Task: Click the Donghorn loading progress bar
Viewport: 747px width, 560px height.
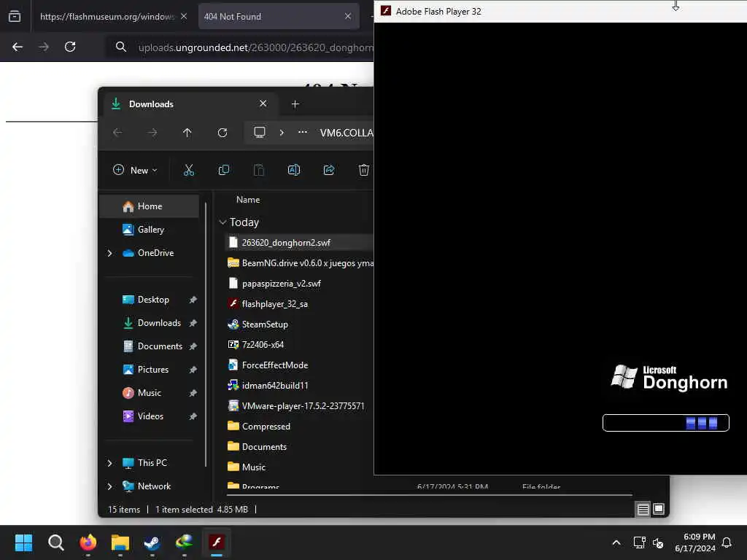Action: coord(665,423)
